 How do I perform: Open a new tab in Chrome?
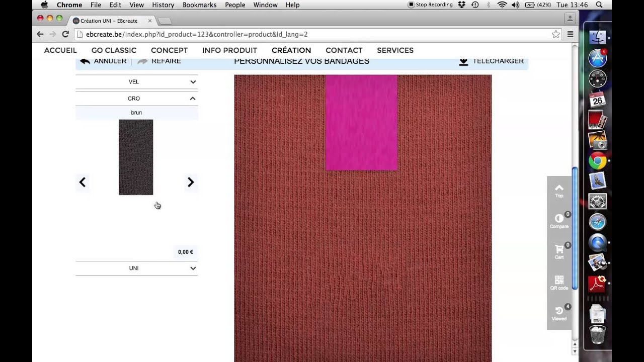[165, 21]
